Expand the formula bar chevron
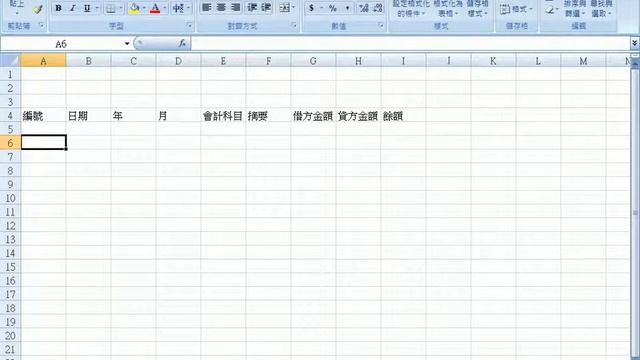This screenshot has height=360, width=640. [634, 42]
